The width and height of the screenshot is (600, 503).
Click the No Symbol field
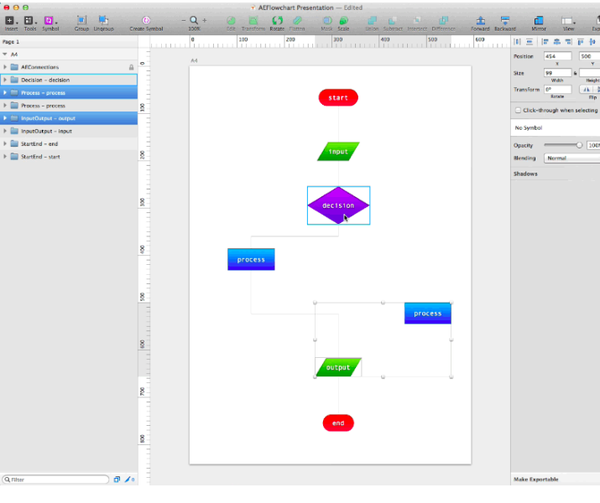[x=555, y=128]
